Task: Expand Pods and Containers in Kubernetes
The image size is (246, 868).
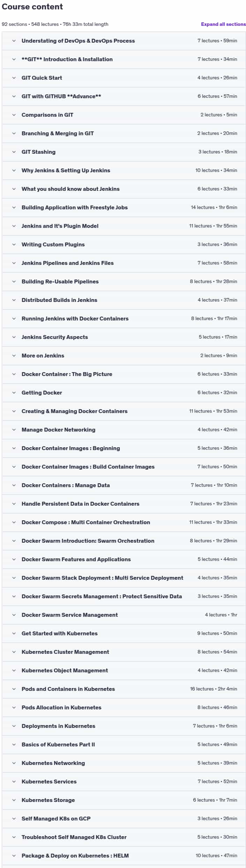Action: (124, 689)
